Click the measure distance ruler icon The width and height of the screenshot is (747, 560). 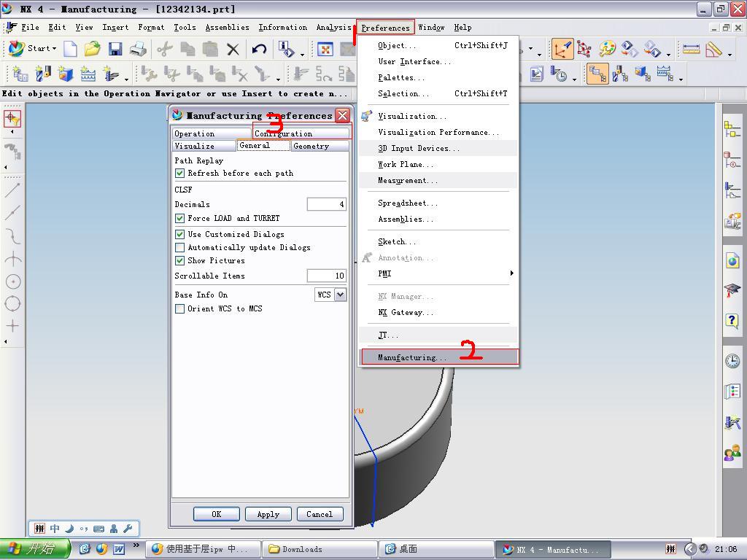691,49
